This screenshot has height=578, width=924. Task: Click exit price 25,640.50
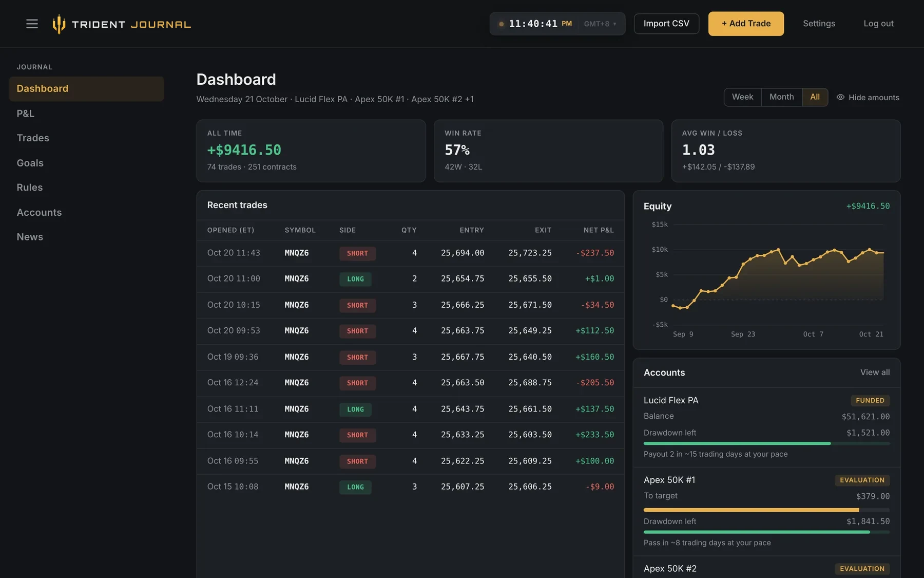pos(530,357)
